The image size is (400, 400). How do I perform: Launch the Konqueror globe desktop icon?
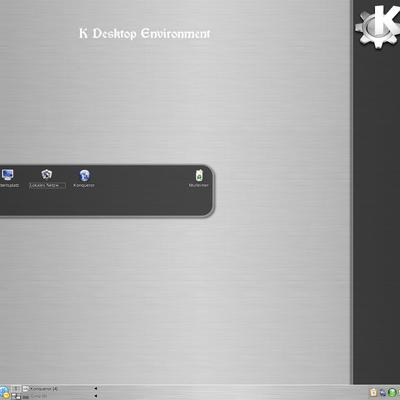84,175
